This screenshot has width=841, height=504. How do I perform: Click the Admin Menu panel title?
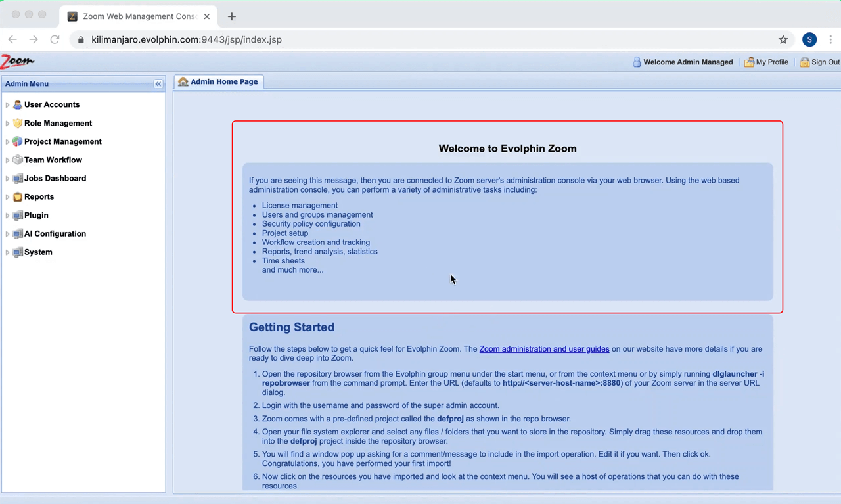(27, 84)
